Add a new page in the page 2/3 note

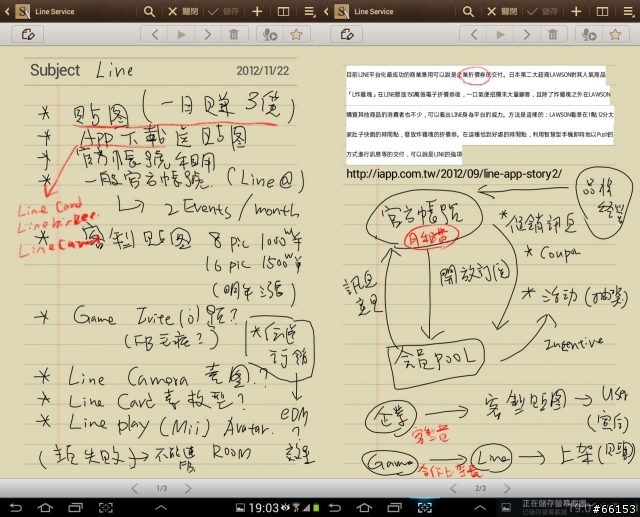[576, 11]
